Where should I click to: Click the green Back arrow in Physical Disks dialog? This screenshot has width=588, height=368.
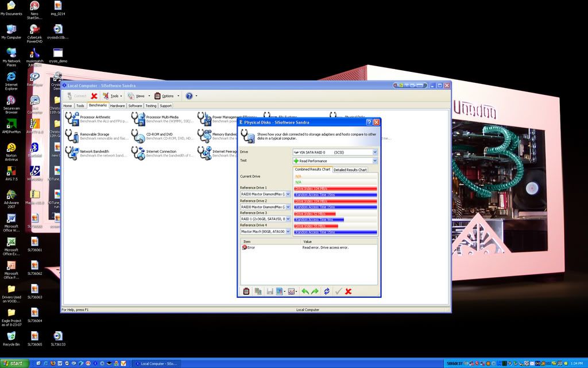tap(305, 292)
